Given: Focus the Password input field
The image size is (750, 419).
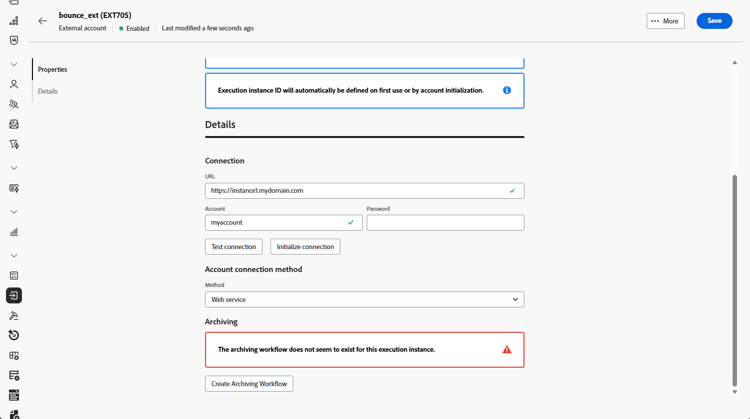Looking at the screenshot, I should click(x=445, y=223).
